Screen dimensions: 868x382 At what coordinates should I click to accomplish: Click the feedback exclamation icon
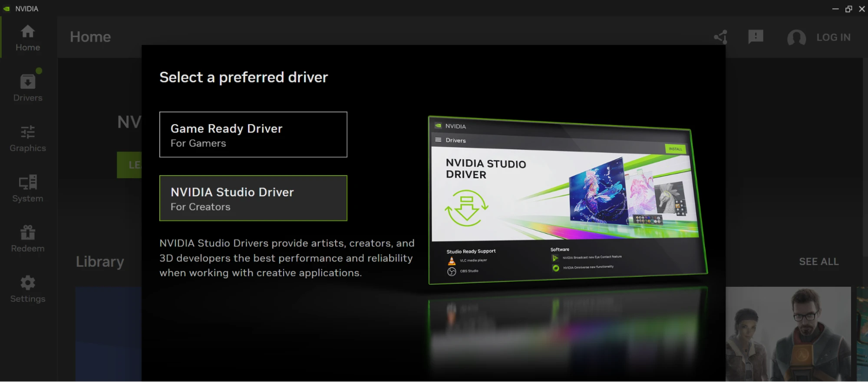coord(756,37)
